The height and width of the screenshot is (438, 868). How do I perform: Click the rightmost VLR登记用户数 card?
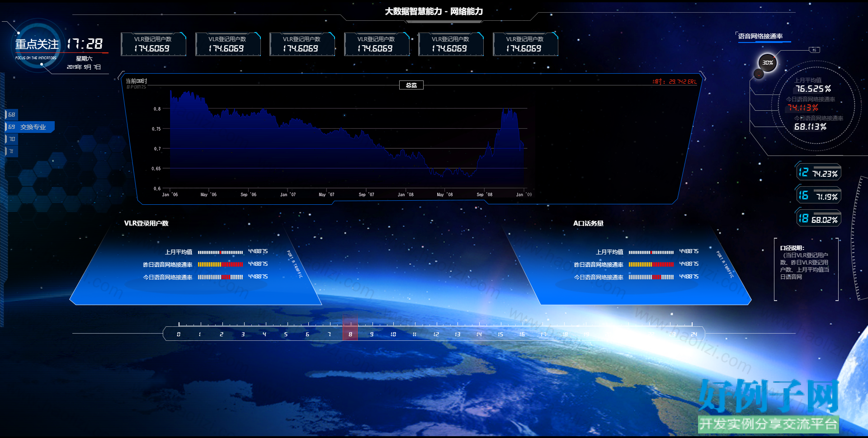[525, 44]
